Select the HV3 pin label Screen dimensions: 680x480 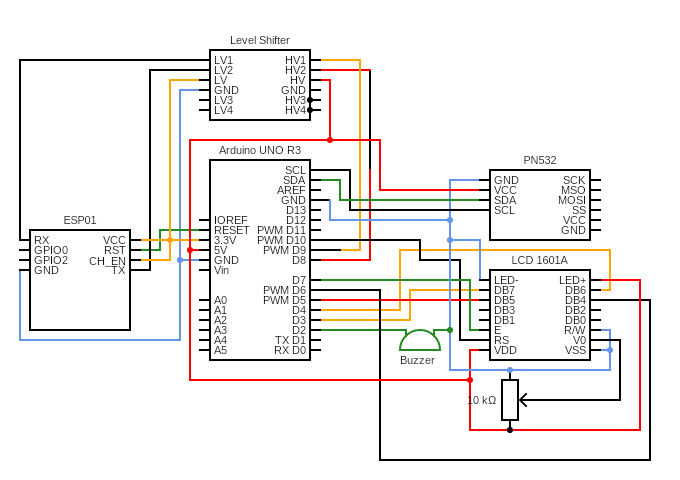(295, 100)
